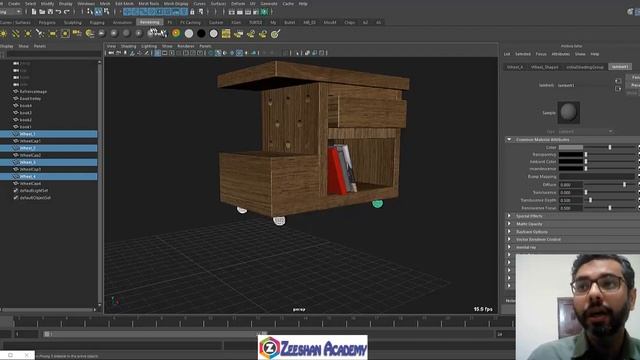This screenshot has width=640, height=360.
Task: Open the viewport Renderer menu
Action: 186,46
